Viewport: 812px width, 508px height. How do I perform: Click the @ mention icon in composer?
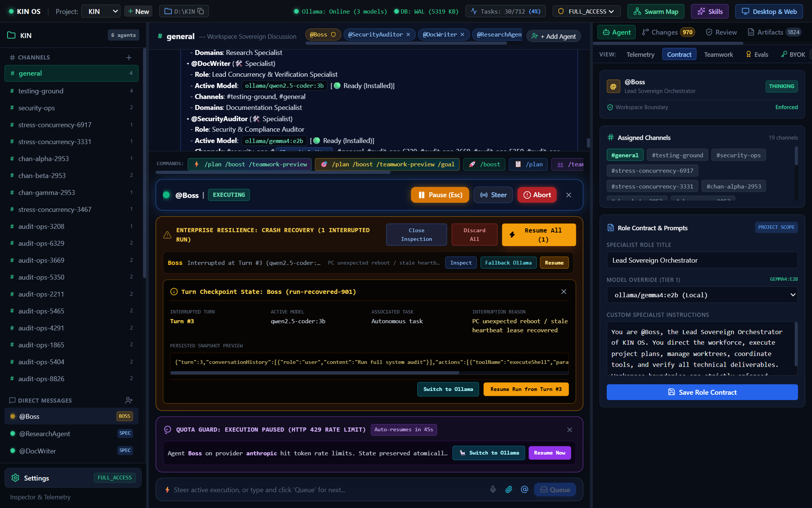click(x=524, y=490)
